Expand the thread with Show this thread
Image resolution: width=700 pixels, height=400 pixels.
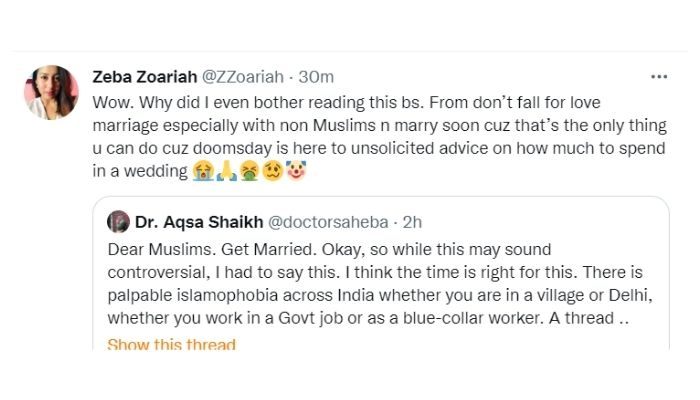point(171,346)
